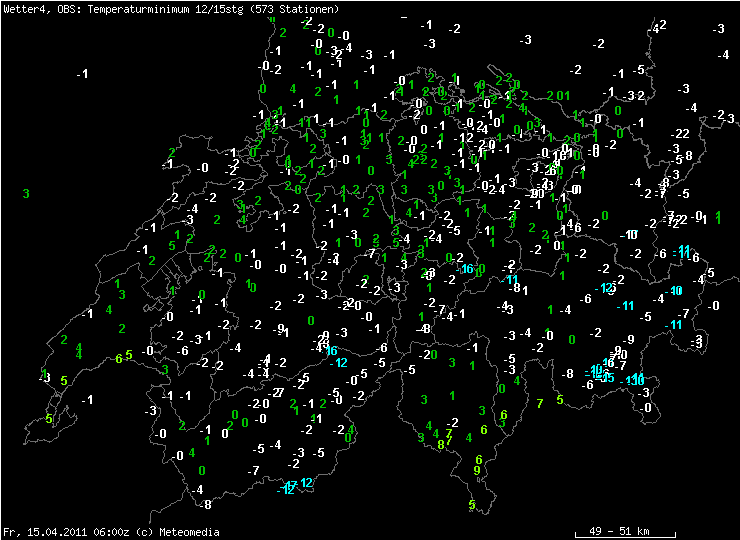Click the Meteomedia copyright date footer

111,532
